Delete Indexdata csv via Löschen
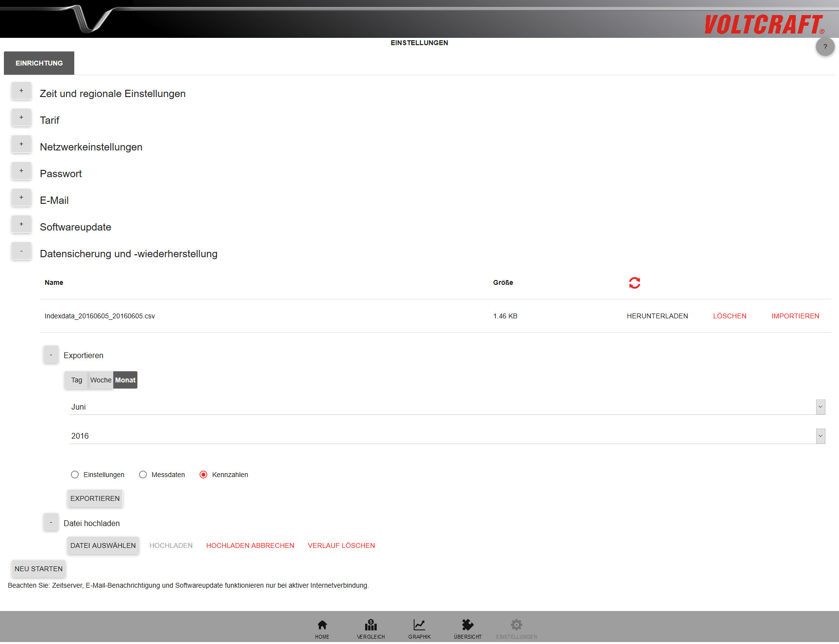839x644 pixels. [730, 316]
